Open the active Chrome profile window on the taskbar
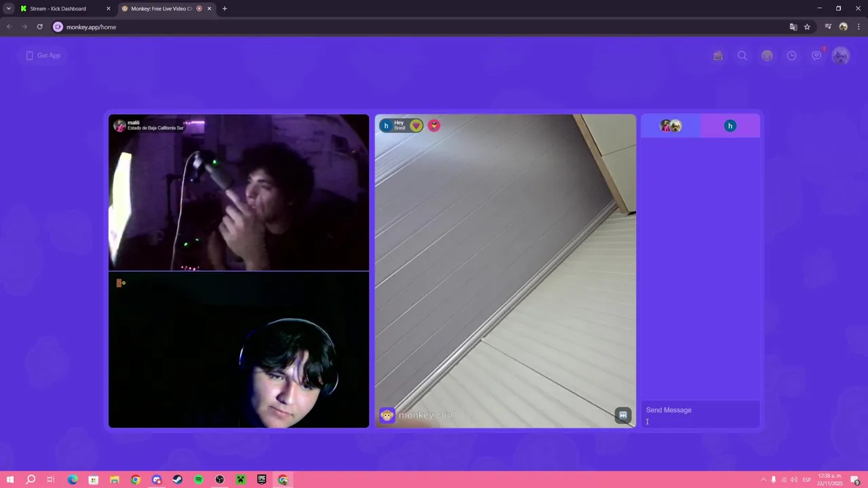This screenshot has height=488, width=868. (x=283, y=480)
